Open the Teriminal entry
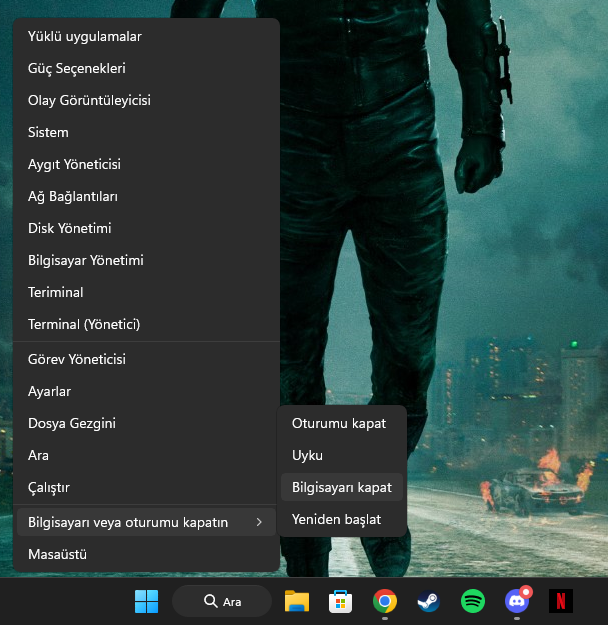The width and height of the screenshot is (608, 625). [146, 292]
